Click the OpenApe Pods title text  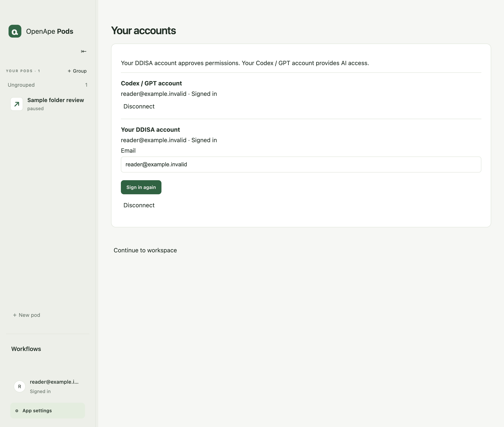[50, 31]
